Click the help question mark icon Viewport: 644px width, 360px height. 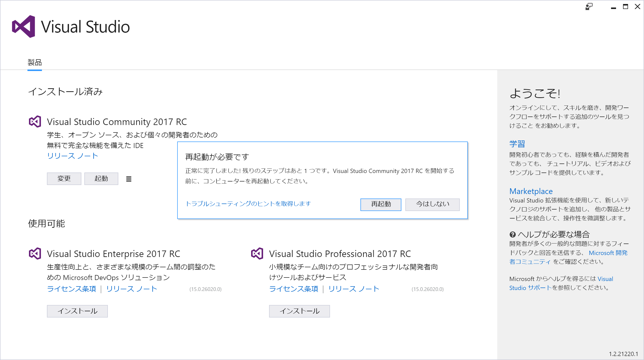(512, 234)
